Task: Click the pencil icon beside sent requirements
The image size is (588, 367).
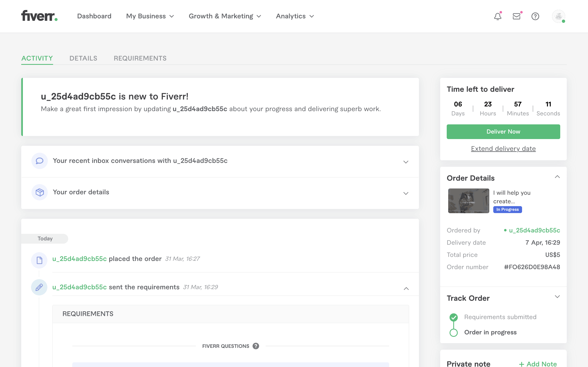Action: click(39, 287)
